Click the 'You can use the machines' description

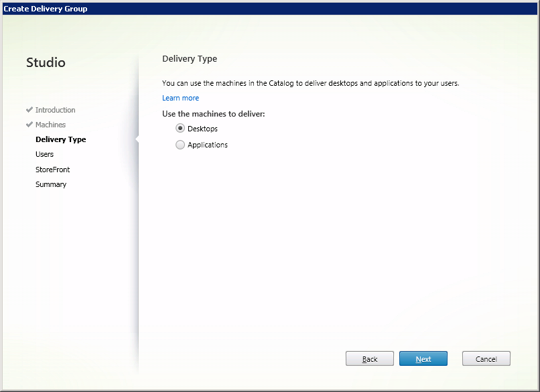[311, 83]
